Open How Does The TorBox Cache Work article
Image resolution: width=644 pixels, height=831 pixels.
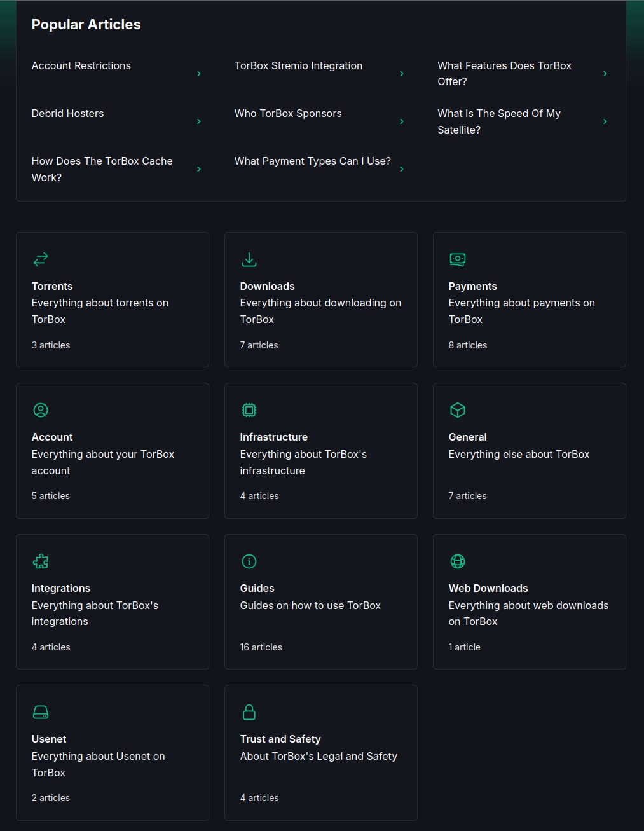102,169
